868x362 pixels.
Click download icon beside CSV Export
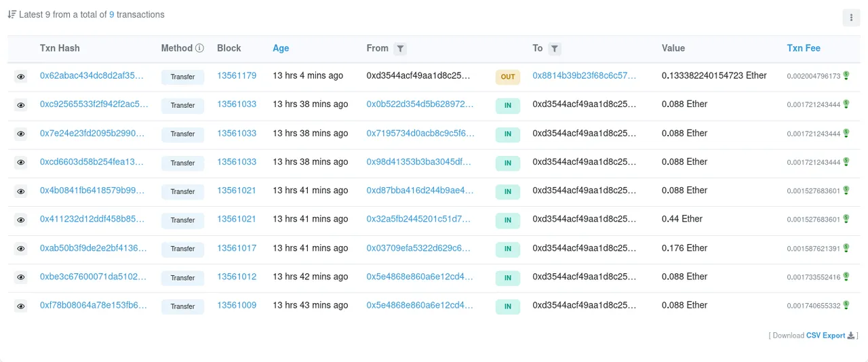coord(851,336)
